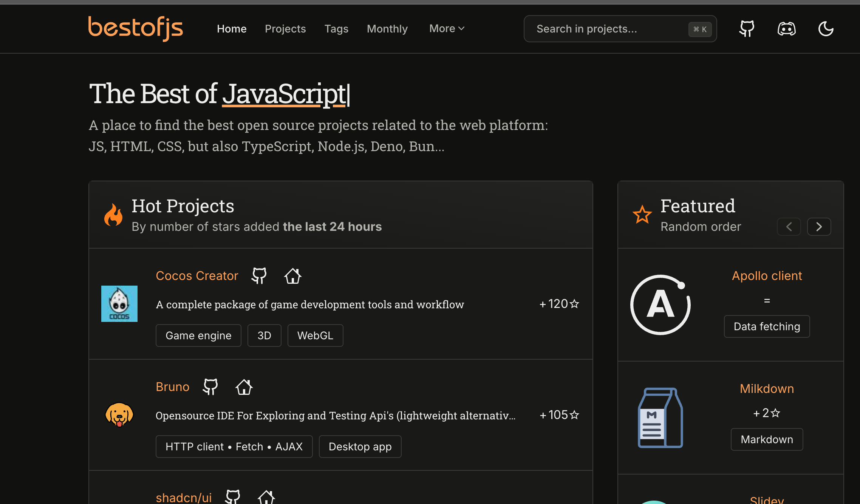Open shadcn/ui GitHub icon
The image size is (860, 504).
[x=233, y=497]
